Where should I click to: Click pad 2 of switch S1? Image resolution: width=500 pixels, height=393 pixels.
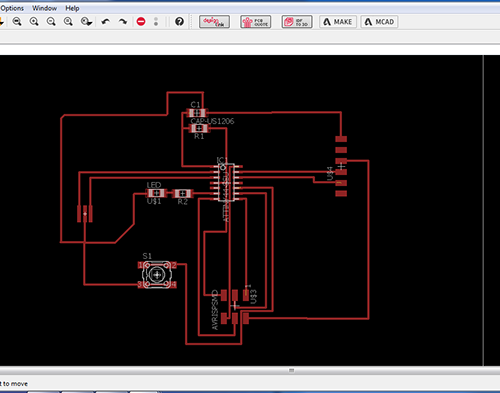(174, 265)
